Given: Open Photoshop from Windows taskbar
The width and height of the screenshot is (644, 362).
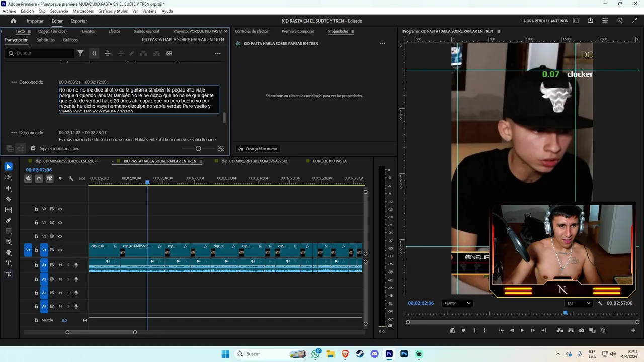Looking at the screenshot, I should (404, 354).
